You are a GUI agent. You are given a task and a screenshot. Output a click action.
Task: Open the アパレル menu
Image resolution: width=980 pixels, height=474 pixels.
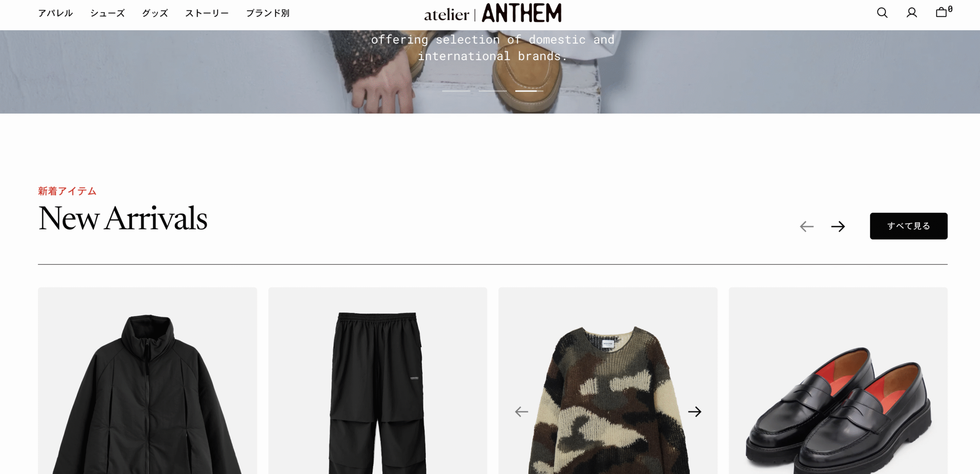point(56,13)
